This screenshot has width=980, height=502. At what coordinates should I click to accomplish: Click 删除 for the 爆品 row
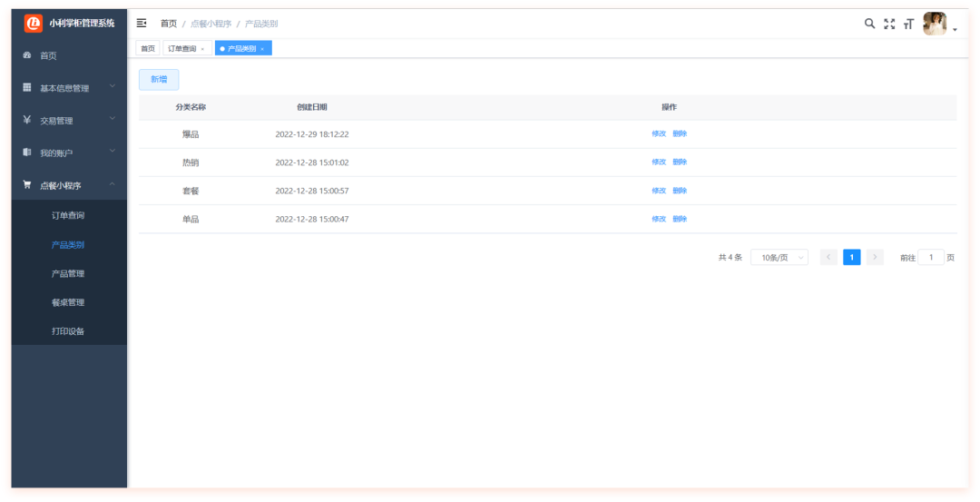[680, 133]
